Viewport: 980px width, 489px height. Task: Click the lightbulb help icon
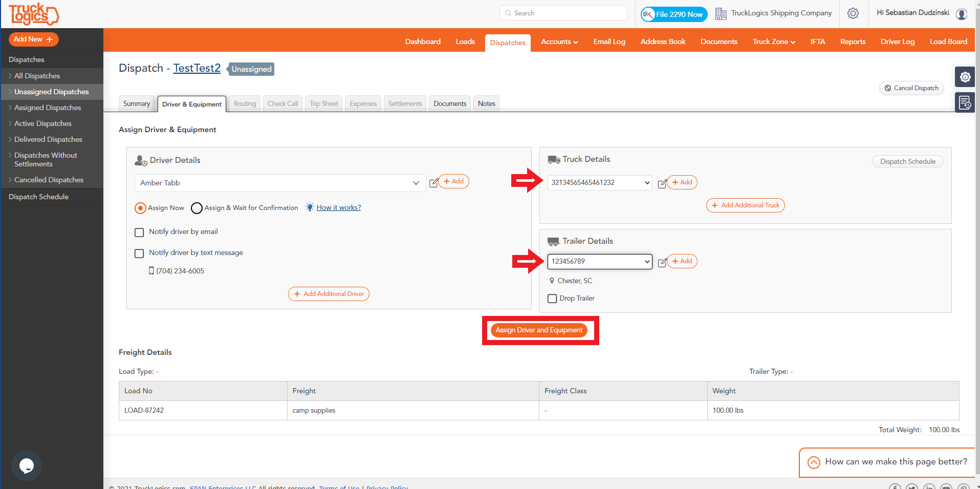[x=310, y=207]
